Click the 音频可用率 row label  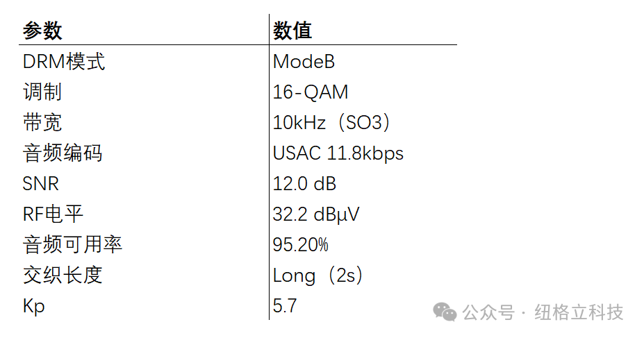tap(73, 244)
